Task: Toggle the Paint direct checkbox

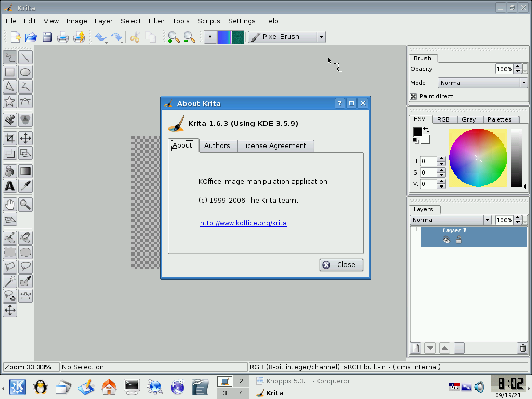Action: [x=414, y=96]
